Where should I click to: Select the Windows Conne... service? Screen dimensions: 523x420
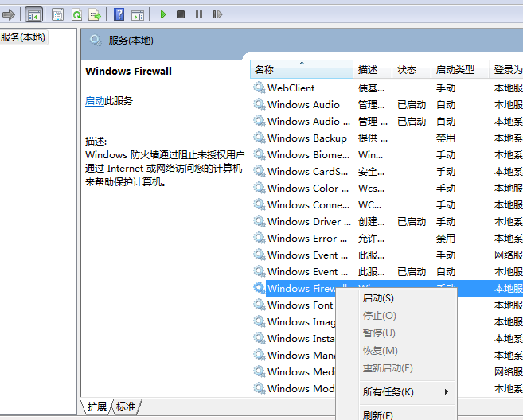point(308,204)
